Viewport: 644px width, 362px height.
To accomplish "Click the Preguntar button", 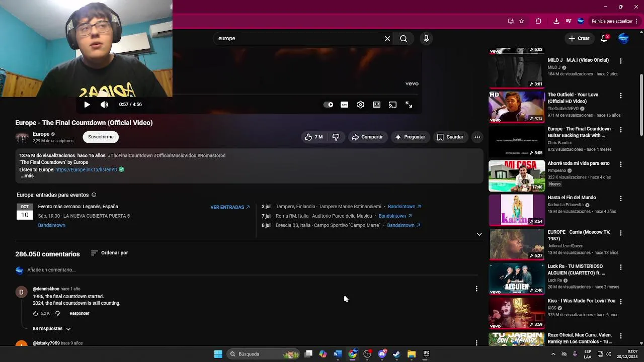I will [411, 137].
